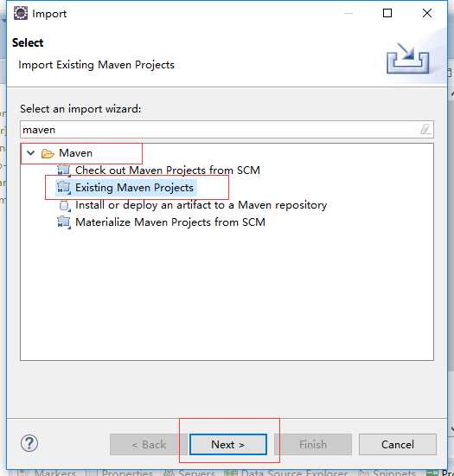Viewport: 454px width, 476px height.
Task: Click the Existing Maven Projects icon
Action: (64, 188)
